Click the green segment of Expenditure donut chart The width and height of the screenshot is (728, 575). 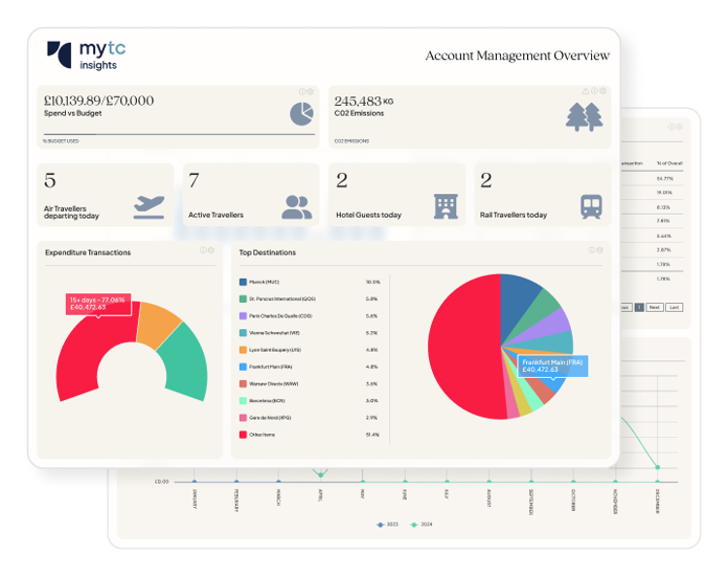pos(184,361)
